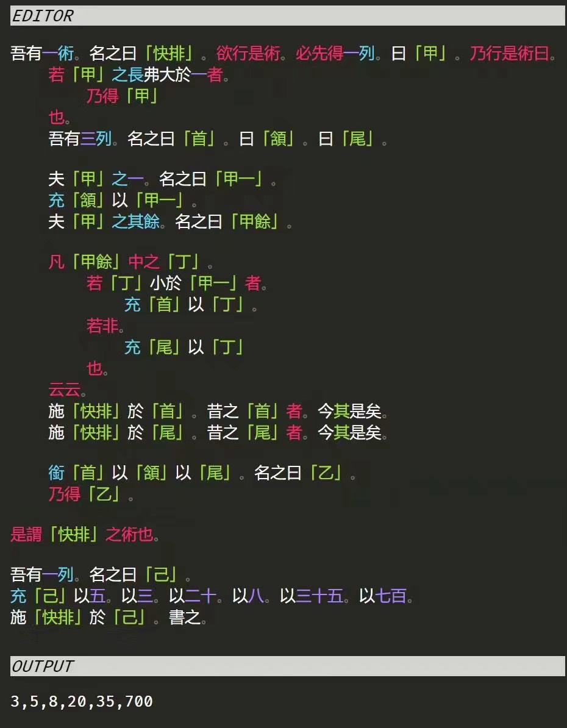Viewport: 567px width, 728px height.
Task: Click the loop end keyword 云云
Action: 64,390
